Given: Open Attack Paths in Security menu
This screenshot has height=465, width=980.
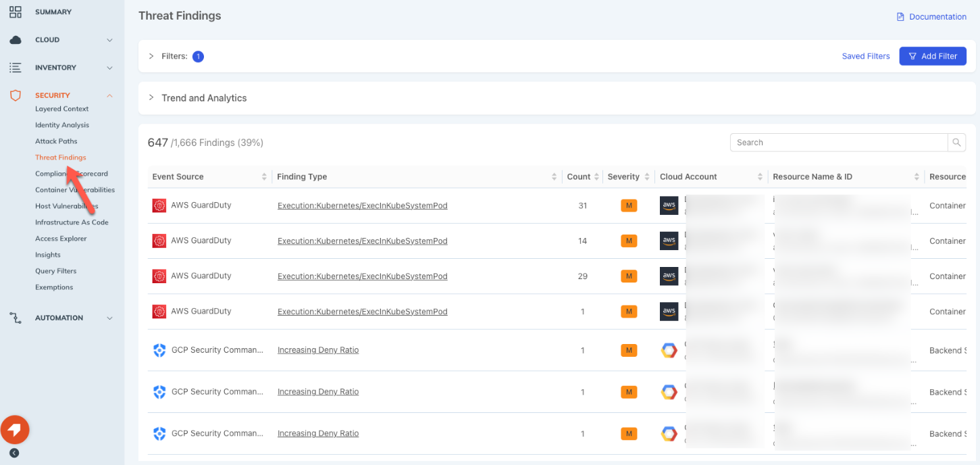Looking at the screenshot, I should pos(56,141).
